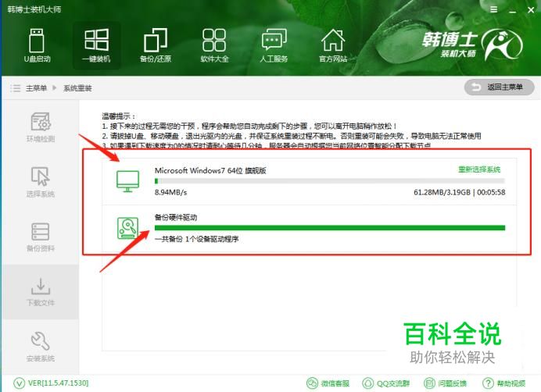Select the 选择系统 step
Image resolution: width=541 pixels, height=392 pixels.
pos(41,182)
